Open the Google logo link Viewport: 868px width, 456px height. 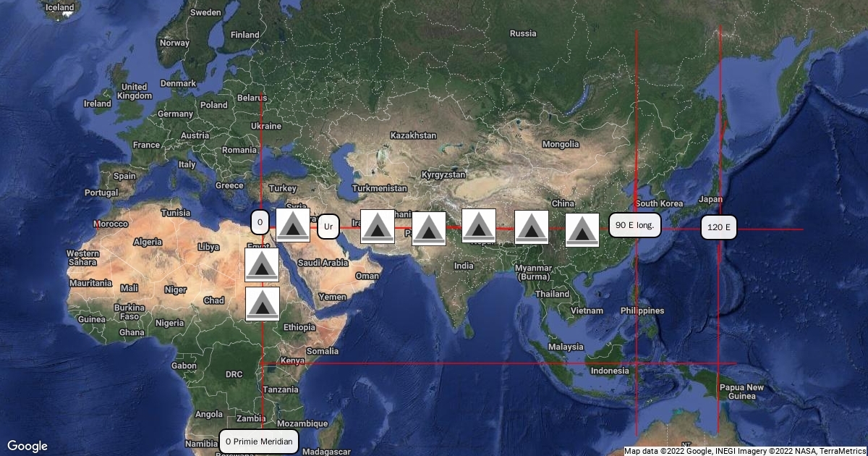pyautogui.click(x=27, y=446)
